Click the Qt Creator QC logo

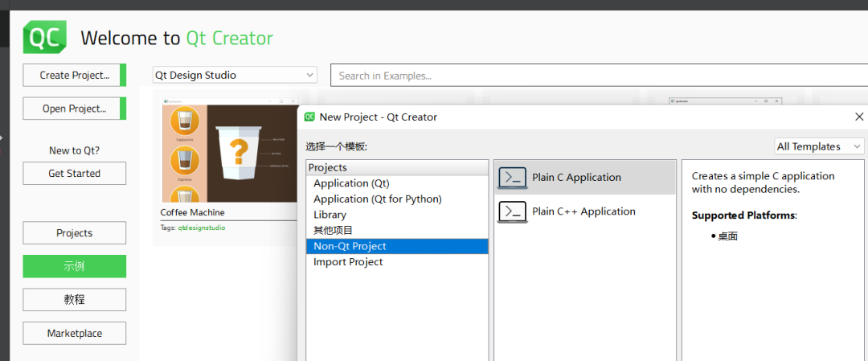pos(45,37)
